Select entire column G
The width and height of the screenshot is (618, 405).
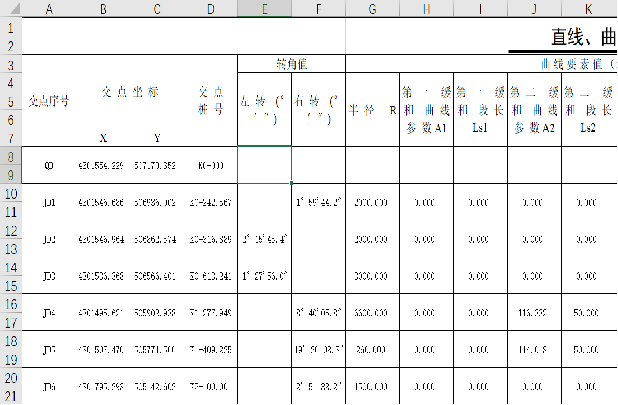[x=372, y=9]
